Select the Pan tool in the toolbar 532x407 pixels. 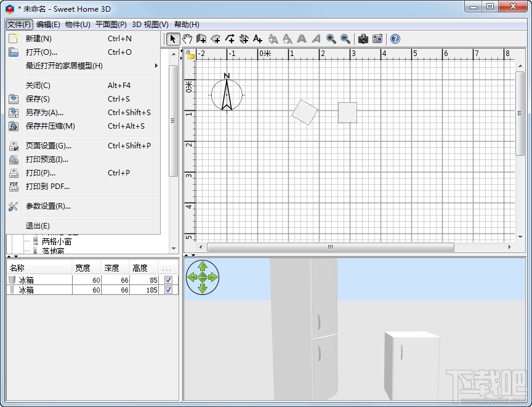tap(186, 39)
